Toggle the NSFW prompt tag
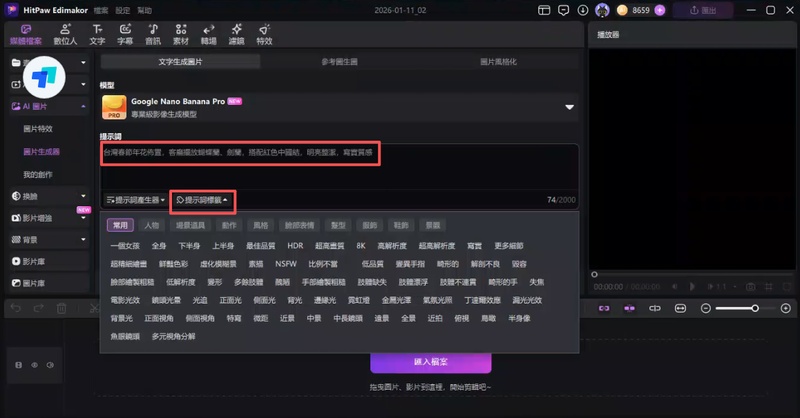 click(x=286, y=264)
